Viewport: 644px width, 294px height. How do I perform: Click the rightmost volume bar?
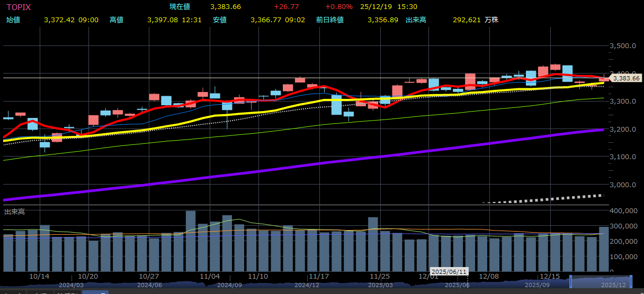coord(604,249)
